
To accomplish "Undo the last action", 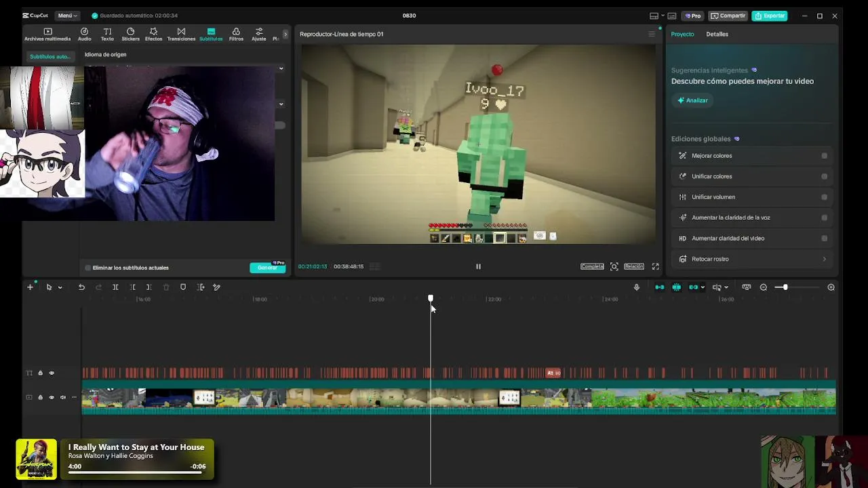I will (x=81, y=287).
